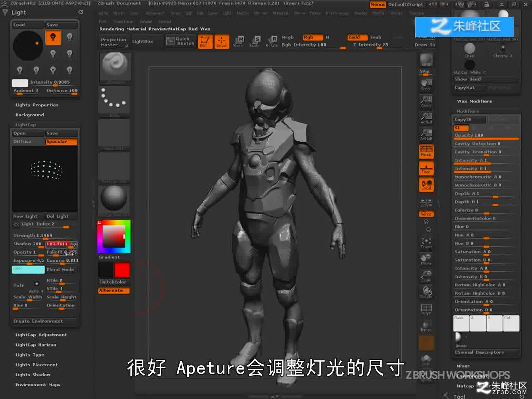Screen dimensions: 532x399
Task: Select the Rotate icon in top shelf
Action: click(x=272, y=42)
